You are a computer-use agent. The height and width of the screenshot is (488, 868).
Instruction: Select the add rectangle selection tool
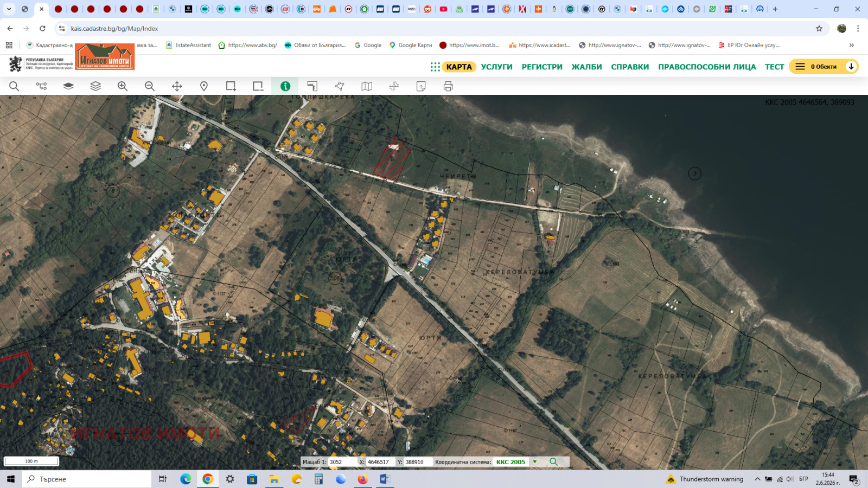pos(231,86)
